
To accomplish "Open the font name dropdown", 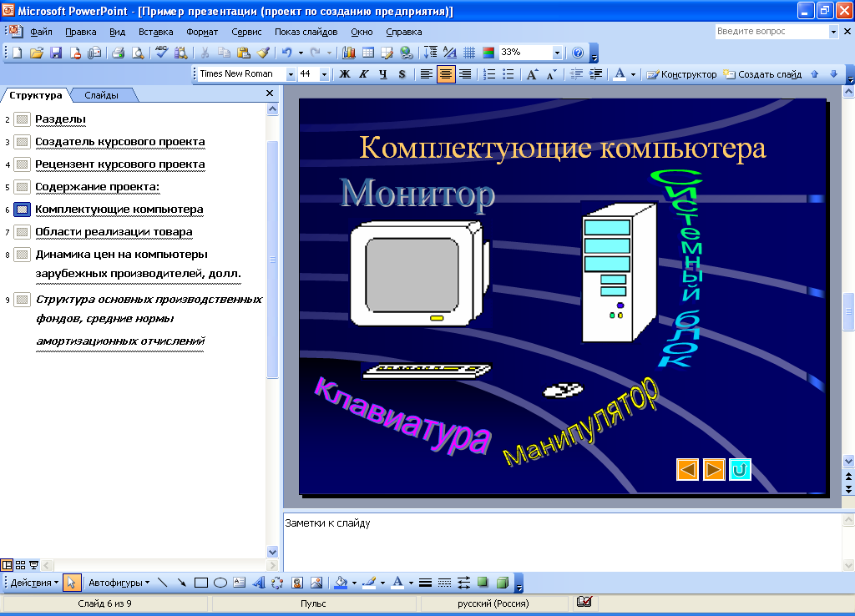I will [291, 74].
